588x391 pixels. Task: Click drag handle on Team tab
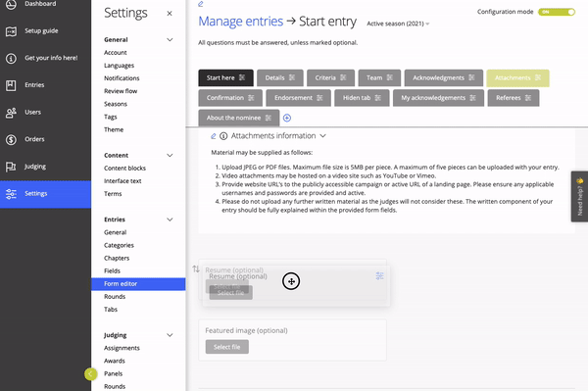click(x=390, y=77)
